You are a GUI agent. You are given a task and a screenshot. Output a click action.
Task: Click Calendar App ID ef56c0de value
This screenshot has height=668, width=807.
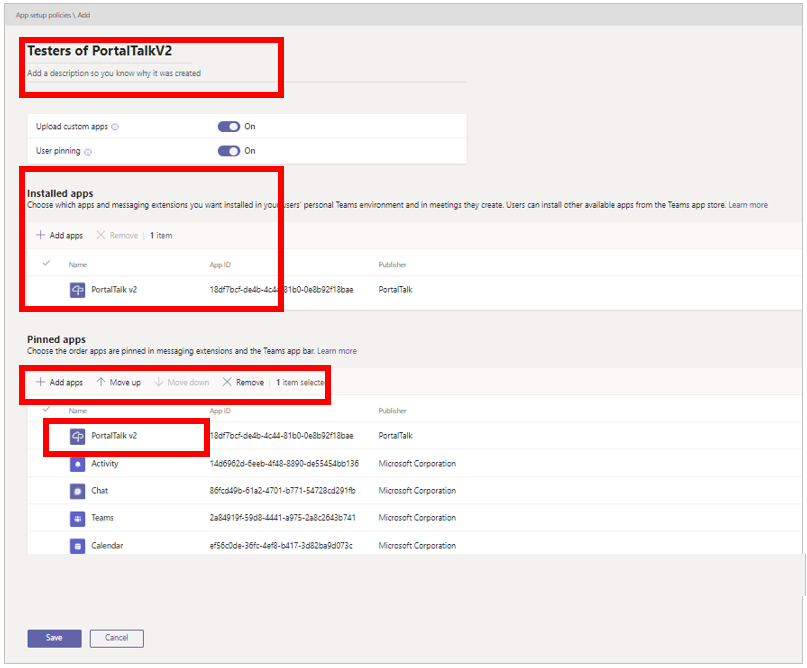pos(281,546)
